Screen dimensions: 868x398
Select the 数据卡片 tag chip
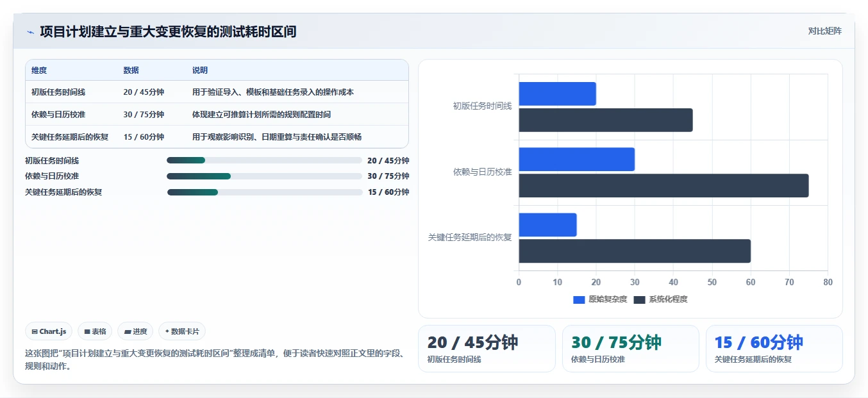tap(182, 331)
